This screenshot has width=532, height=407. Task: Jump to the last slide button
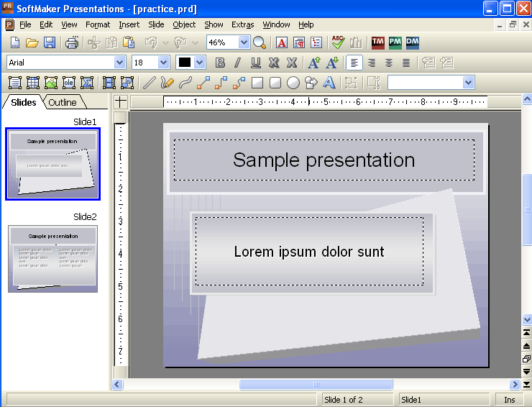pos(526,385)
